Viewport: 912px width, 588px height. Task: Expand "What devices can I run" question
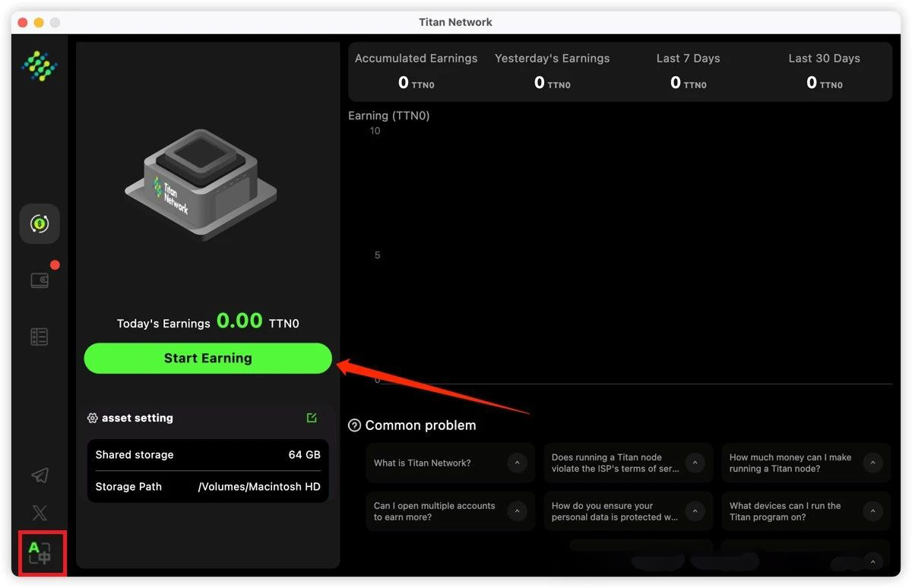872,511
